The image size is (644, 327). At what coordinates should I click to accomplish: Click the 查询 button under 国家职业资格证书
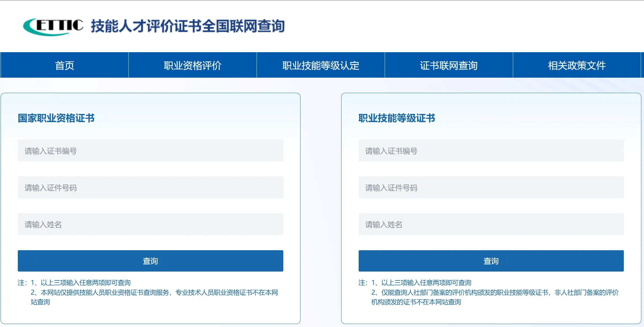click(150, 261)
